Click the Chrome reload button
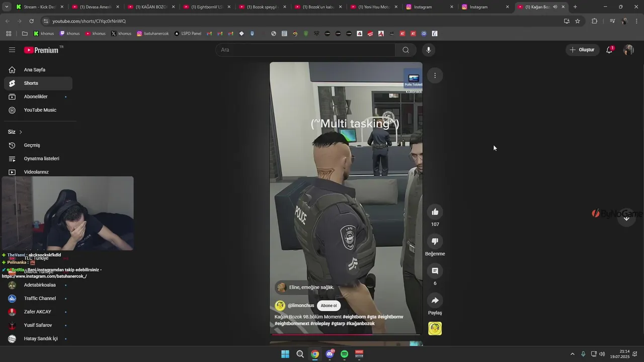 click(x=31, y=21)
